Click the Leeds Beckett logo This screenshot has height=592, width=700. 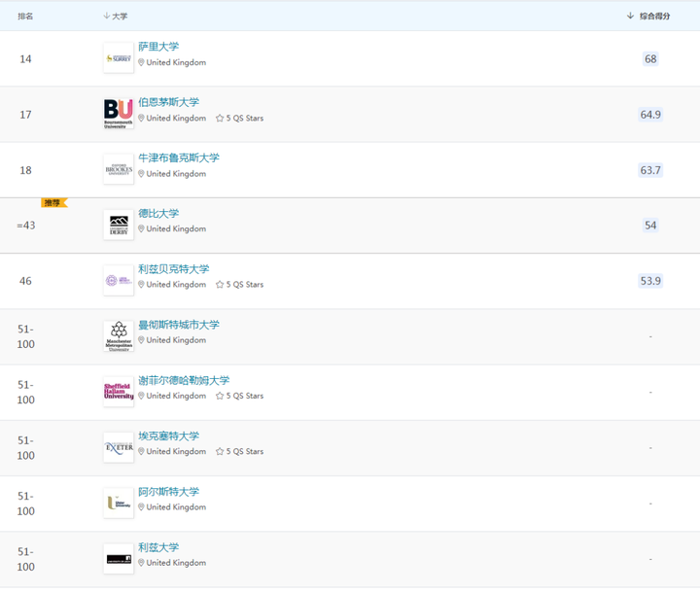point(119,280)
